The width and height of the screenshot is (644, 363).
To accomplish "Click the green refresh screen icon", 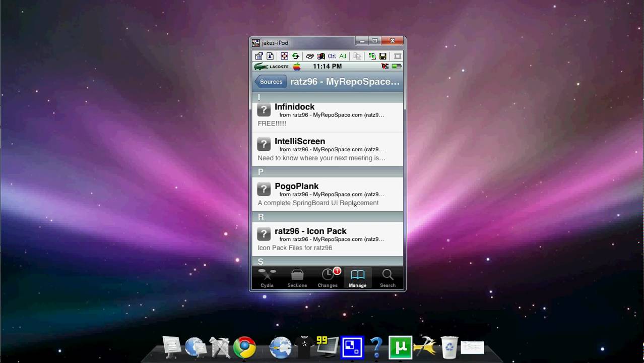I will click(x=295, y=56).
